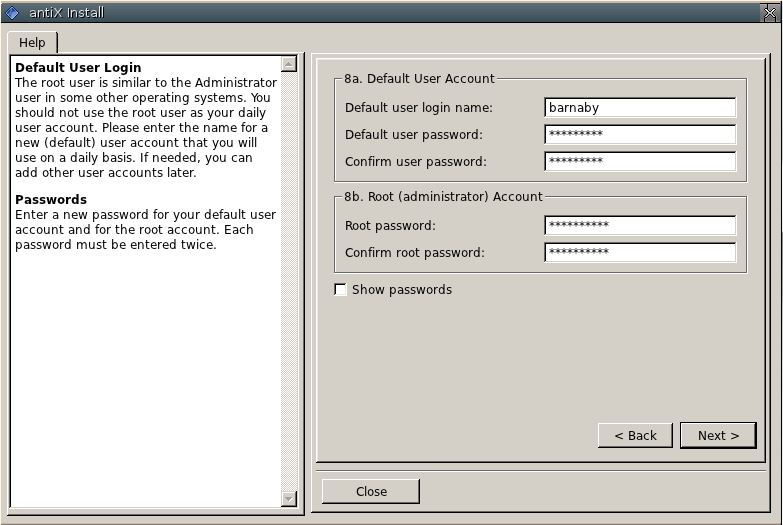
Task: Click the 'Default User Login' heading
Action: (78, 67)
